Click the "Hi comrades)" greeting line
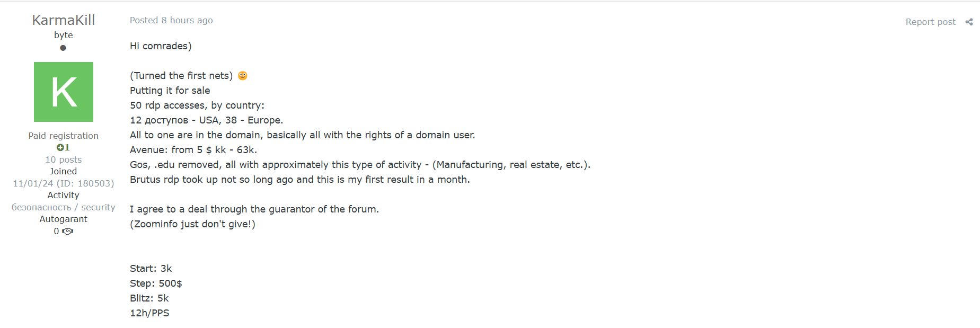Viewport: 980px width, 328px height. tap(161, 46)
